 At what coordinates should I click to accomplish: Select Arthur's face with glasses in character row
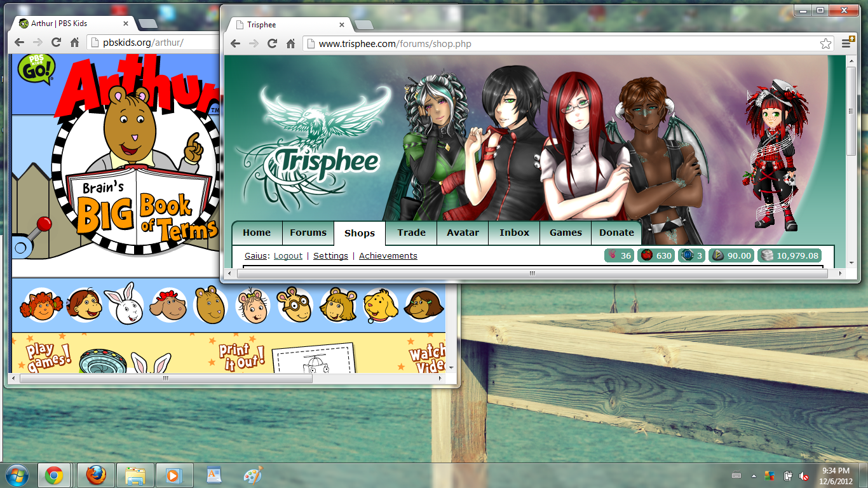[x=295, y=306]
